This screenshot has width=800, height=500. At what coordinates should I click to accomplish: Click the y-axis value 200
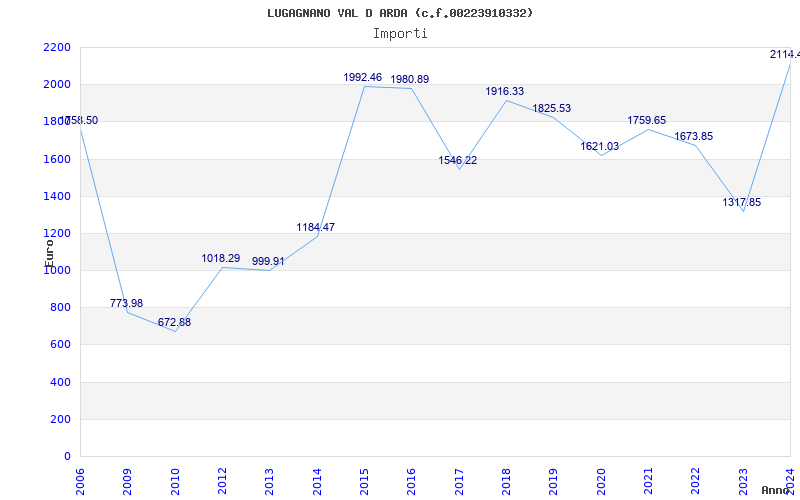tap(60, 419)
